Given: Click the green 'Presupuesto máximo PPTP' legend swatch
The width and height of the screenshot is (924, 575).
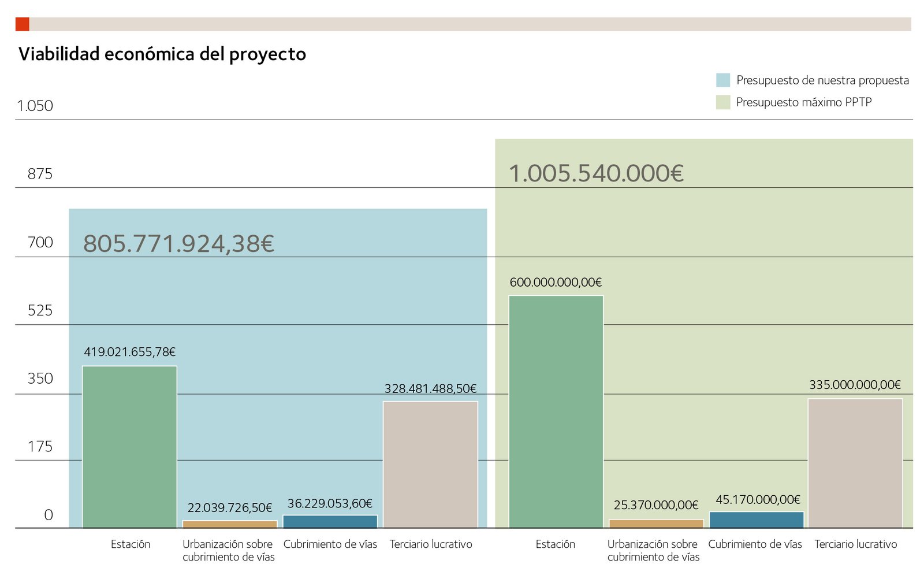Looking at the screenshot, I should [722, 102].
